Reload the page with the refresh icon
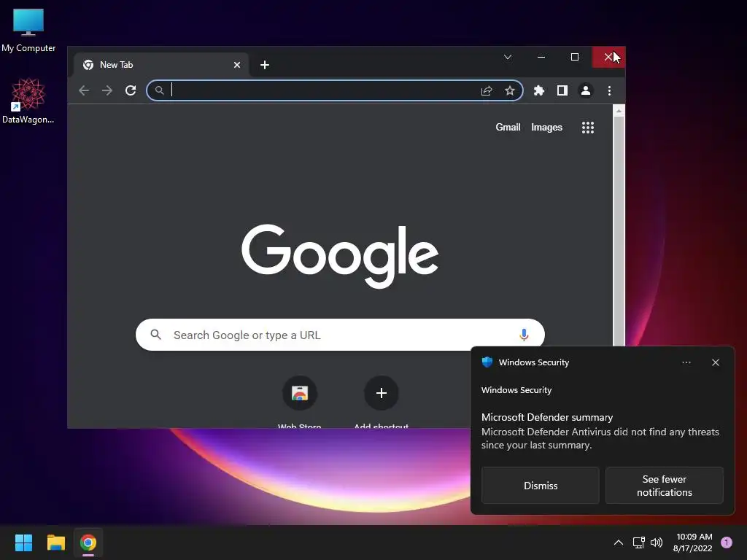The width and height of the screenshot is (747, 560). (131, 90)
